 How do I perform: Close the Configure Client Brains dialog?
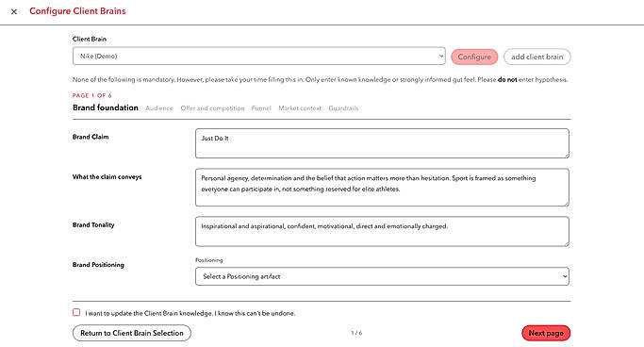tap(14, 11)
